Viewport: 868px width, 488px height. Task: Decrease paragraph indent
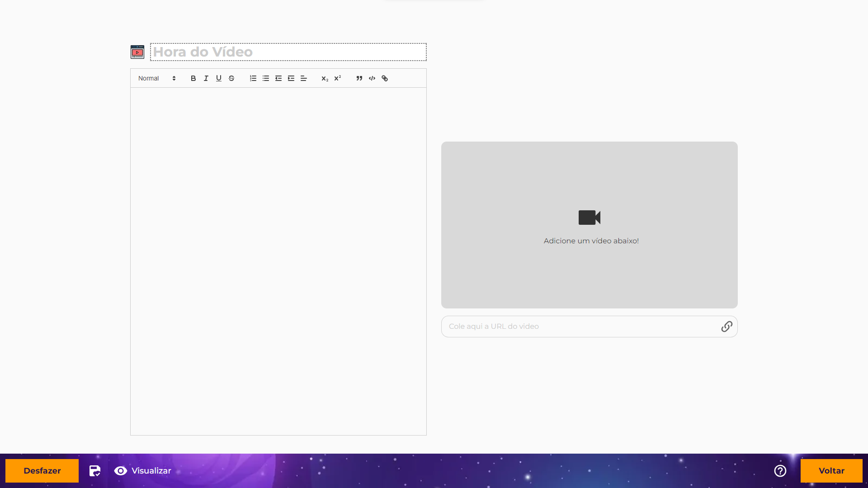pyautogui.click(x=278, y=78)
